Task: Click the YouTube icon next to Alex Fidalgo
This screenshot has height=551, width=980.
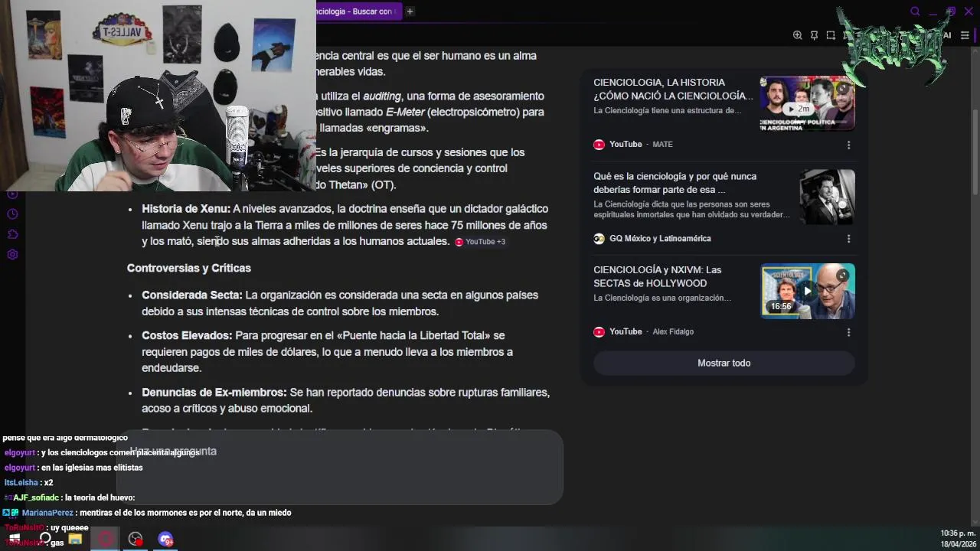Action: coord(599,332)
